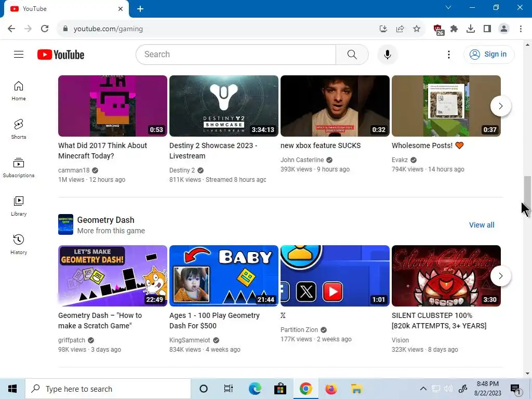Image resolution: width=532 pixels, height=399 pixels.
Task: Play Destiny 2 Showcase livestream thumbnail
Action: 223,106
